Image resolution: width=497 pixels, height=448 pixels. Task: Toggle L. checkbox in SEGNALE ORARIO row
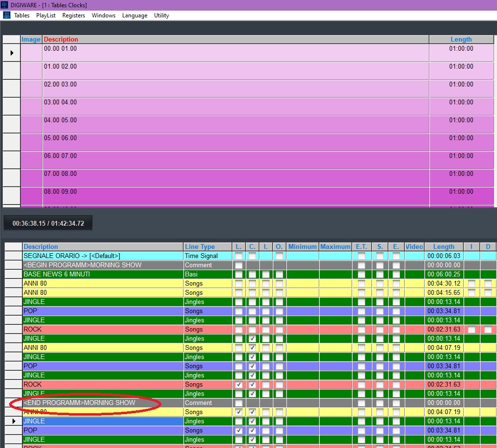pyautogui.click(x=239, y=256)
